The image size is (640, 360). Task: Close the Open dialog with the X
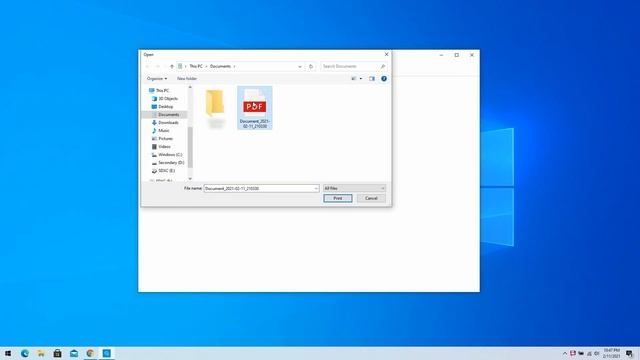click(x=386, y=54)
